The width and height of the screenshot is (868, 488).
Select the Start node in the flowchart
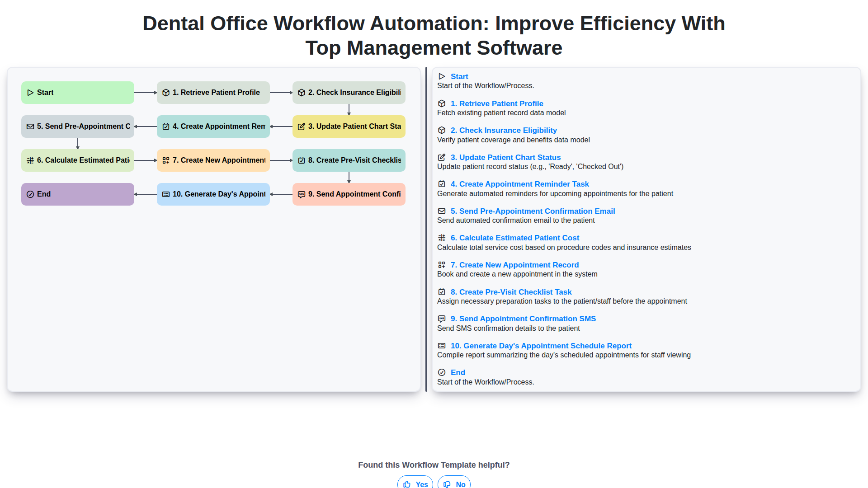coord(77,92)
